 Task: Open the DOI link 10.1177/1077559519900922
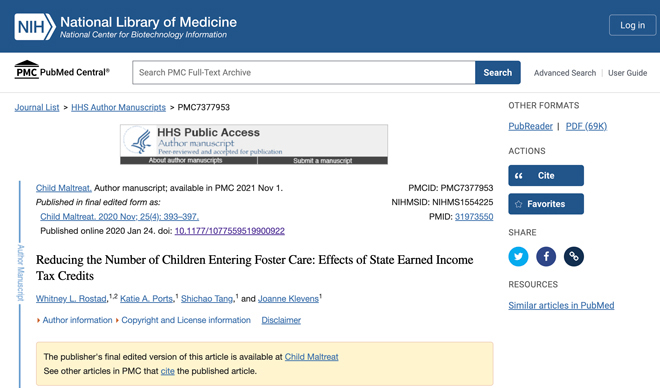click(x=229, y=231)
